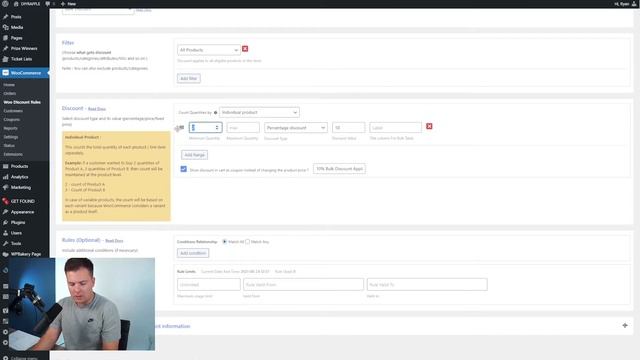
Task: Go to WooCommerce Customers submenu
Action: tap(13, 111)
